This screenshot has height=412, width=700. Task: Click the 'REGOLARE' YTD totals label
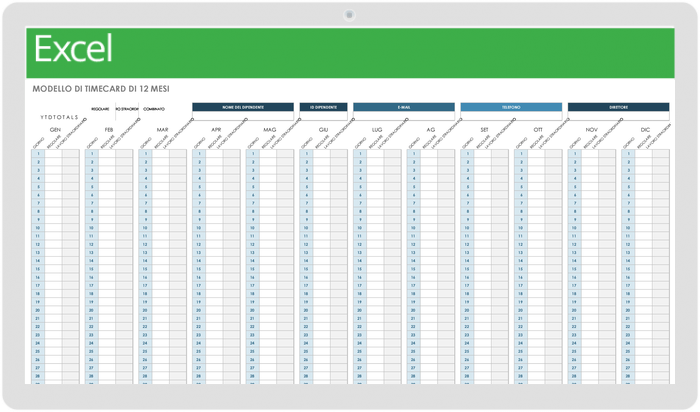tap(100, 109)
